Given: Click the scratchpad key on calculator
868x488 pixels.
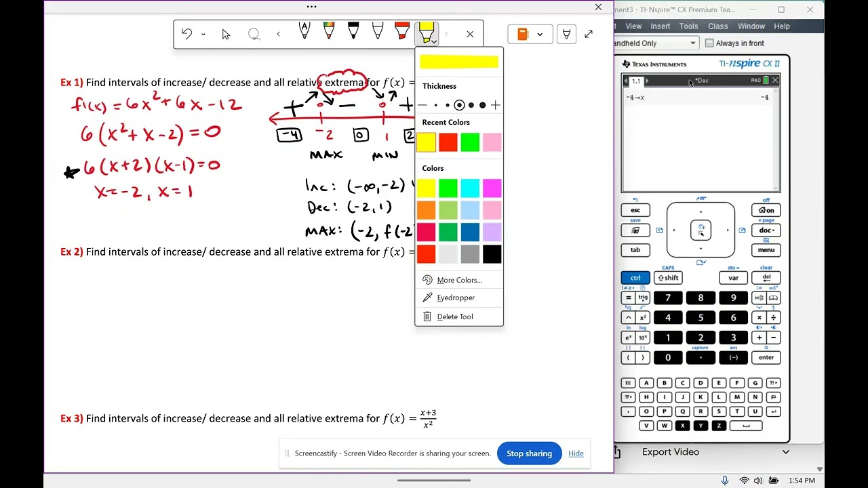Looking at the screenshot, I should 635,230.
